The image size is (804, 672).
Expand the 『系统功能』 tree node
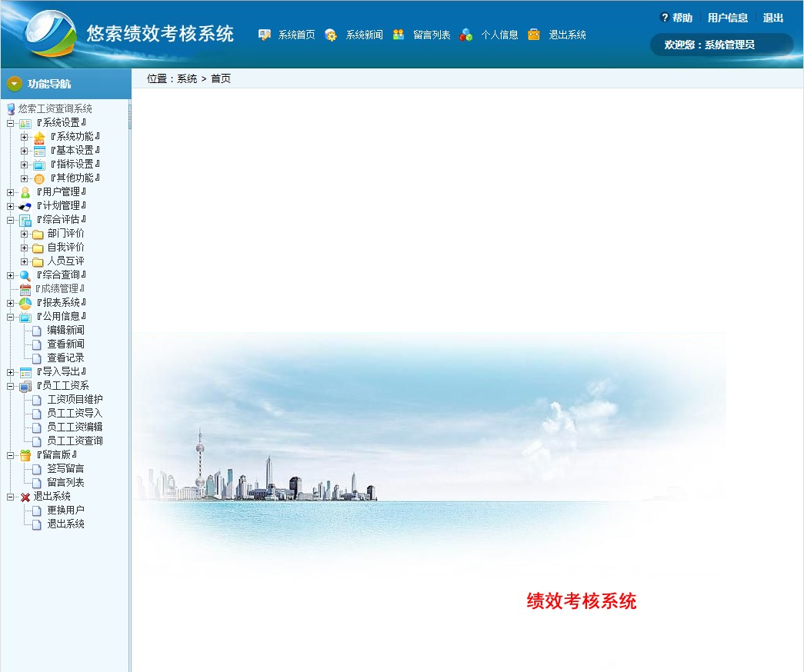click(24, 137)
